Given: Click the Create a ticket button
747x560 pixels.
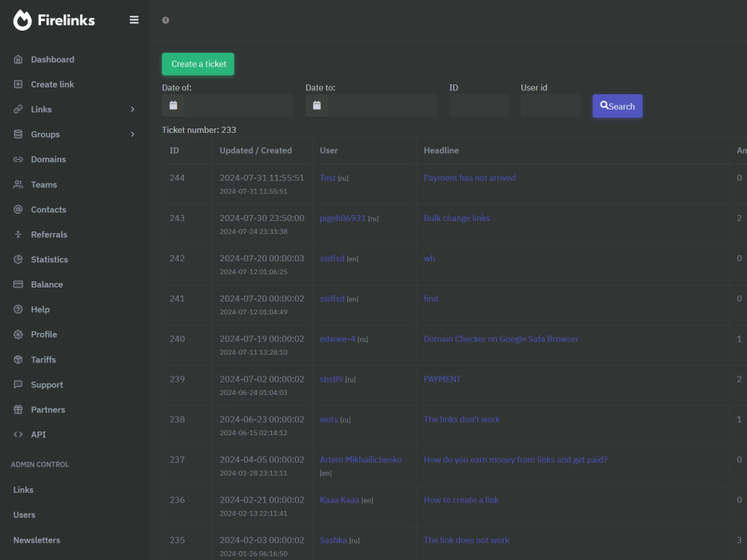Looking at the screenshot, I should [x=198, y=63].
